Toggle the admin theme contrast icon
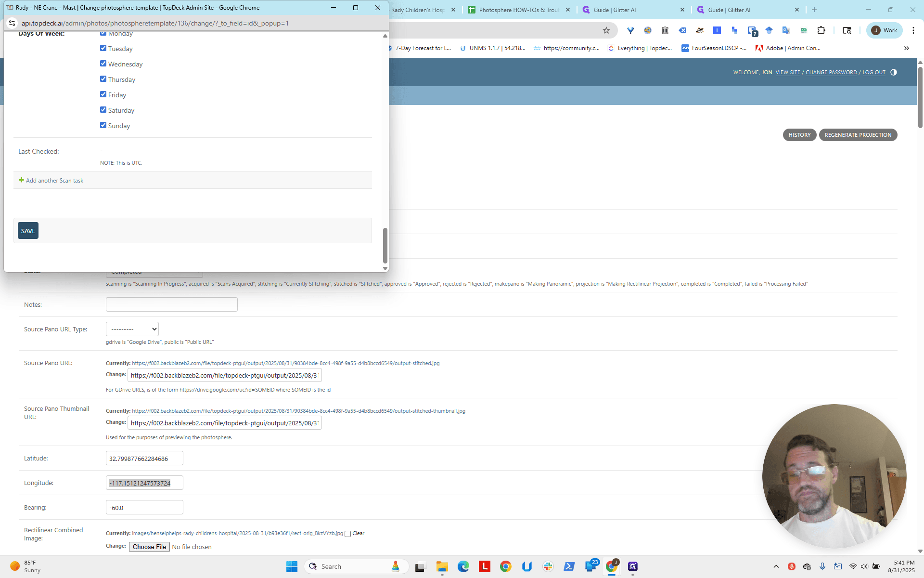Image resolution: width=924 pixels, height=578 pixels. coord(894,72)
